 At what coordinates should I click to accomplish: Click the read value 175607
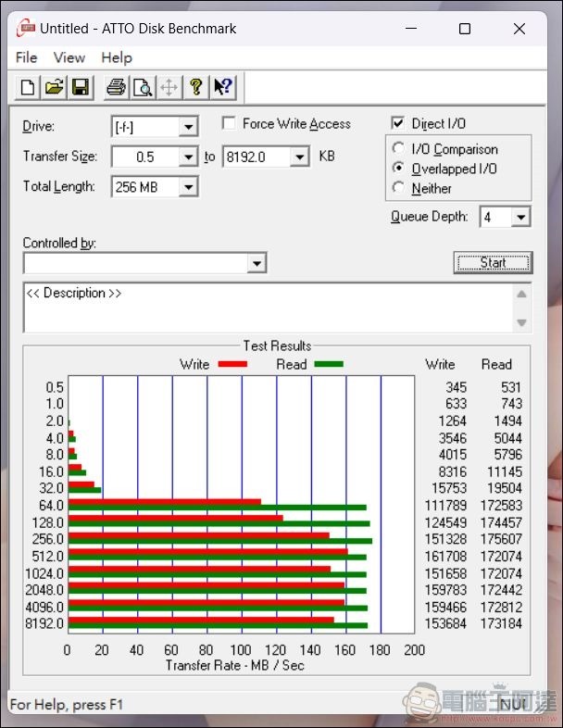(501, 539)
